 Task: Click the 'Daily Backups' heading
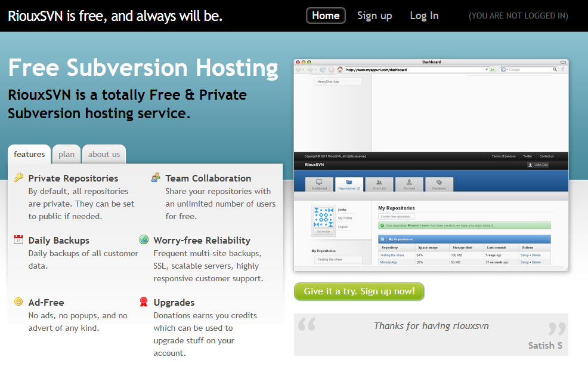(x=59, y=240)
